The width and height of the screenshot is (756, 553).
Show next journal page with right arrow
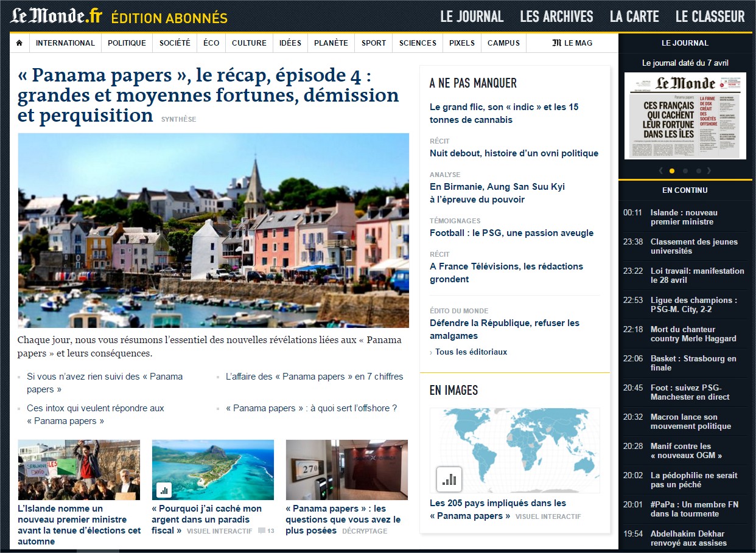[x=709, y=171]
